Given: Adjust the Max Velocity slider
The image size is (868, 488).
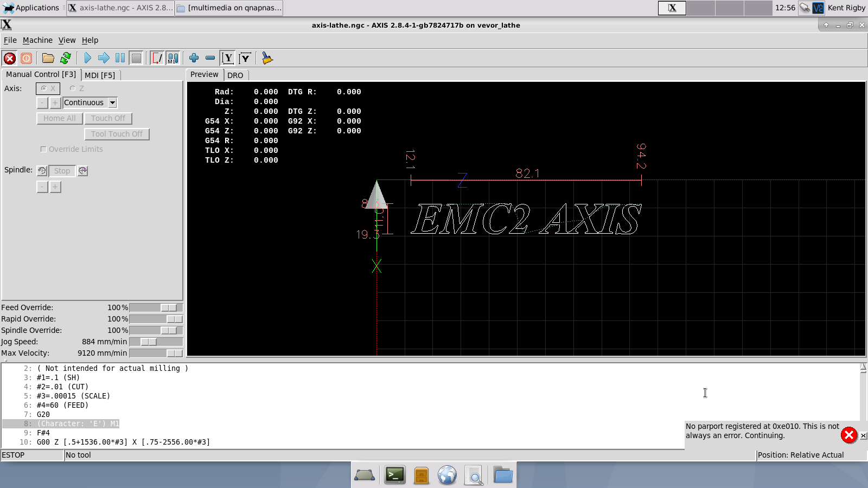Looking at the screenshot, I should coord(156,353).
